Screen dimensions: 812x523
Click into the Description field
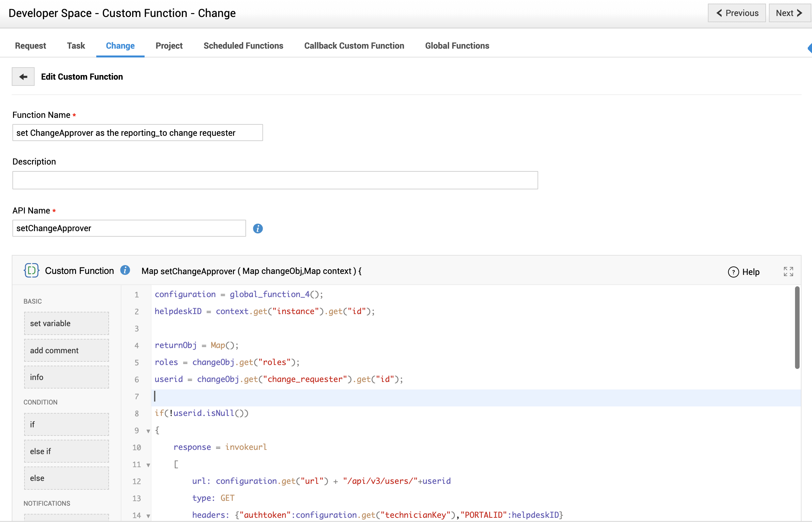click(275, 180)
